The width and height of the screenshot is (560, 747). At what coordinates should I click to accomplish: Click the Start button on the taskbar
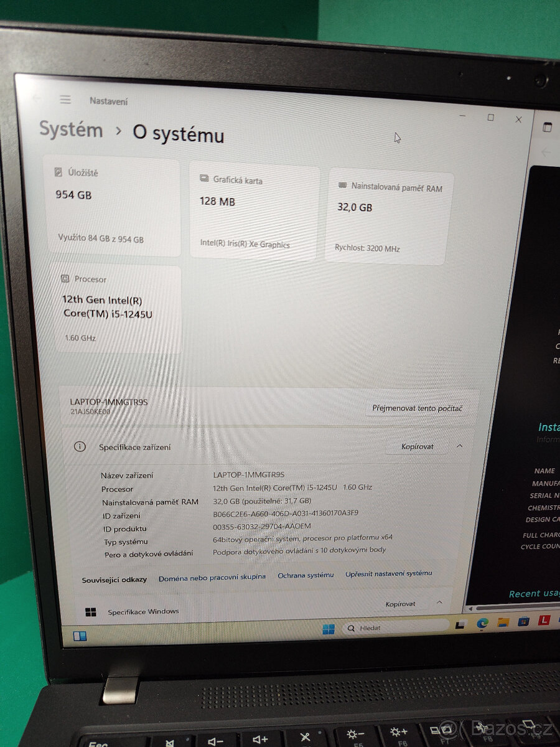point(330,627)
